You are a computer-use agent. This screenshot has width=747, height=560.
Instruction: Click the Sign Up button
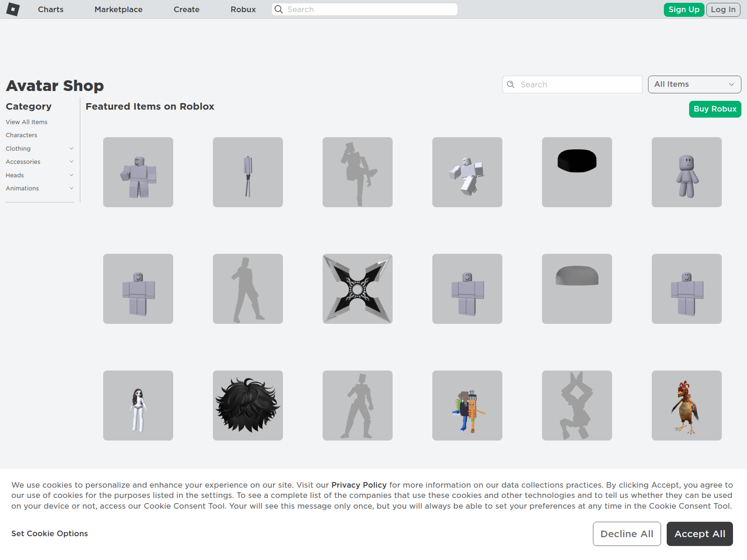click(684, 9)
